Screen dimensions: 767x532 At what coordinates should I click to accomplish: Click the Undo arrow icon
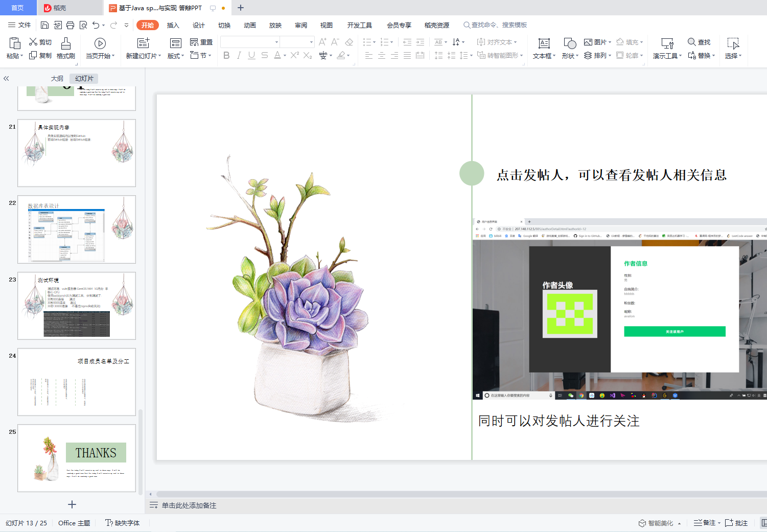[x=96, y=25]
